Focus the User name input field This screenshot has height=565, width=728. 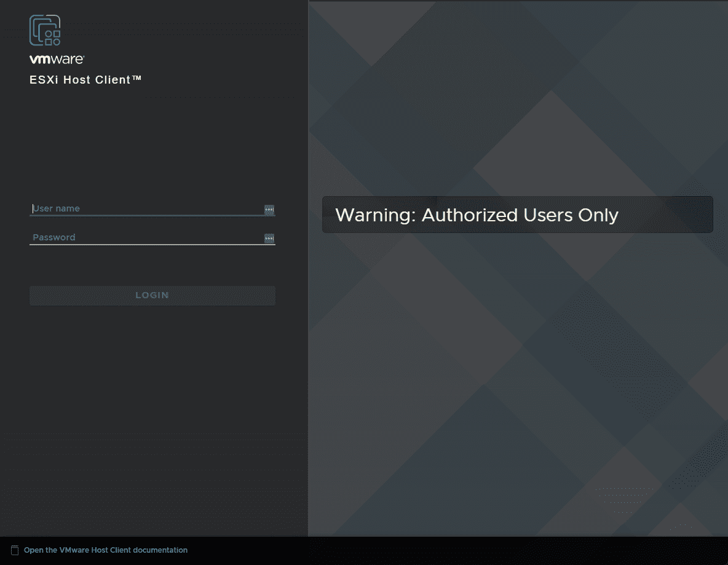[x=146, y=208]
